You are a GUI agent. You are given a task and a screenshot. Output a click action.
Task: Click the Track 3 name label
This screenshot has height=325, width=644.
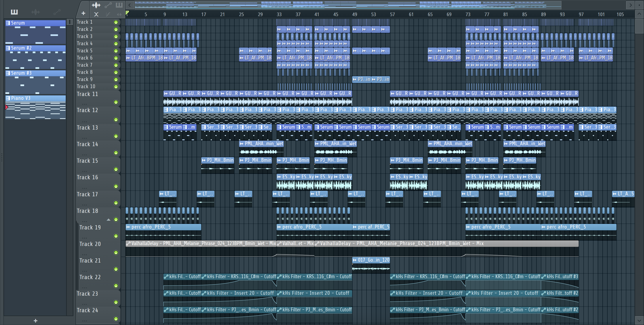click(85, 36)
